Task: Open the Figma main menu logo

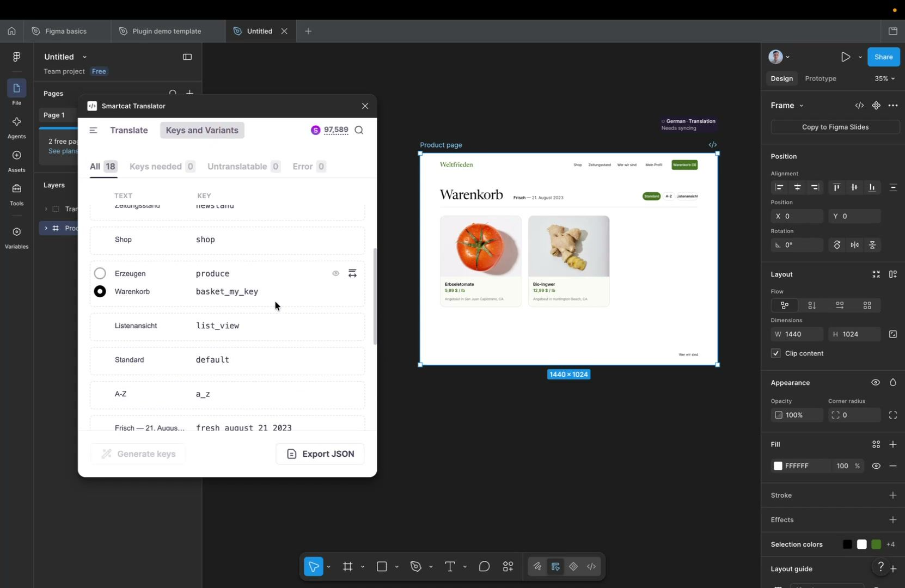Action: pos(16,57)
